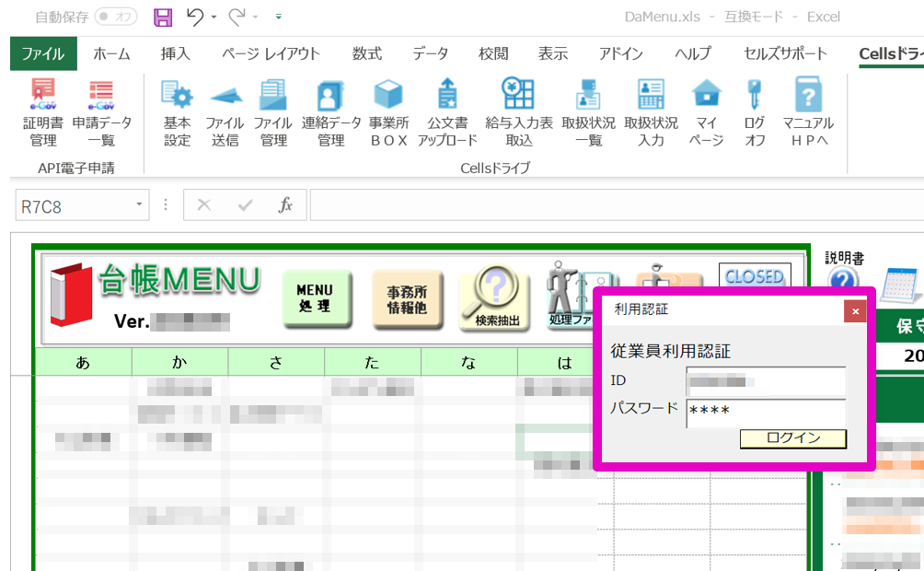Close the 利用認証 dialog
This screenshot has width=924, height=571.
click(x=855, y=311)
